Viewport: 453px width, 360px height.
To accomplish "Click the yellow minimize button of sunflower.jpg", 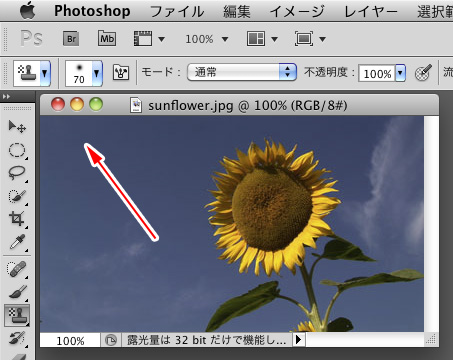I will click(77, 104).
